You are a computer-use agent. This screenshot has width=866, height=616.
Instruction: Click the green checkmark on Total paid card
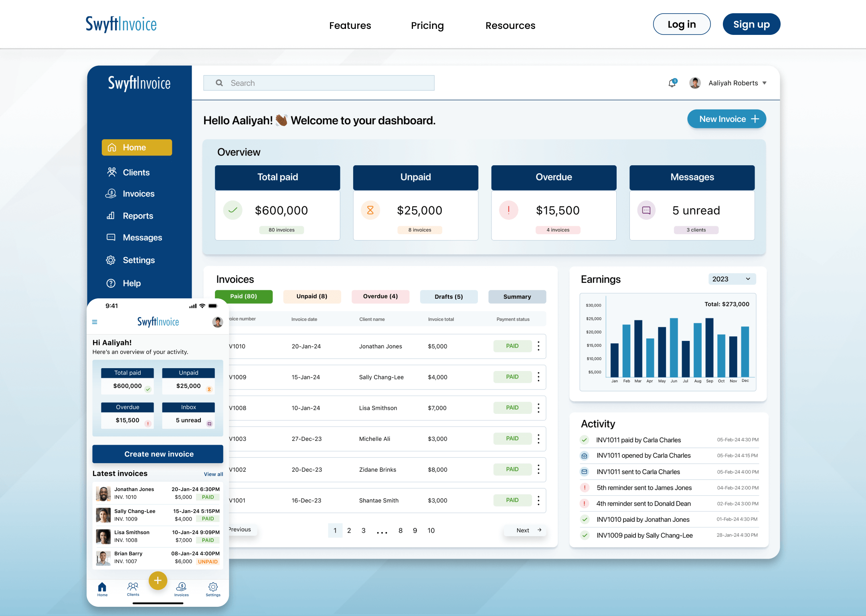click(233, 210)
